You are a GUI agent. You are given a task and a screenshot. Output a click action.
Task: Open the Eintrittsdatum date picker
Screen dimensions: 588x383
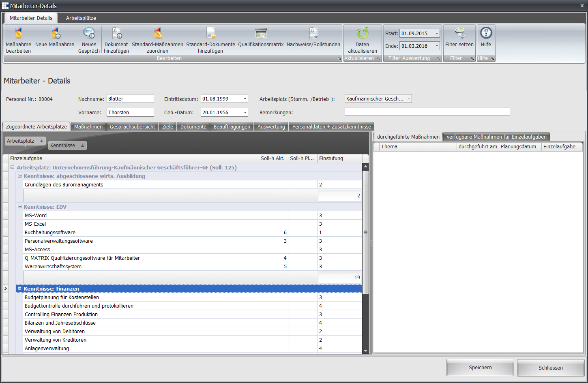[x=245, y=99]
